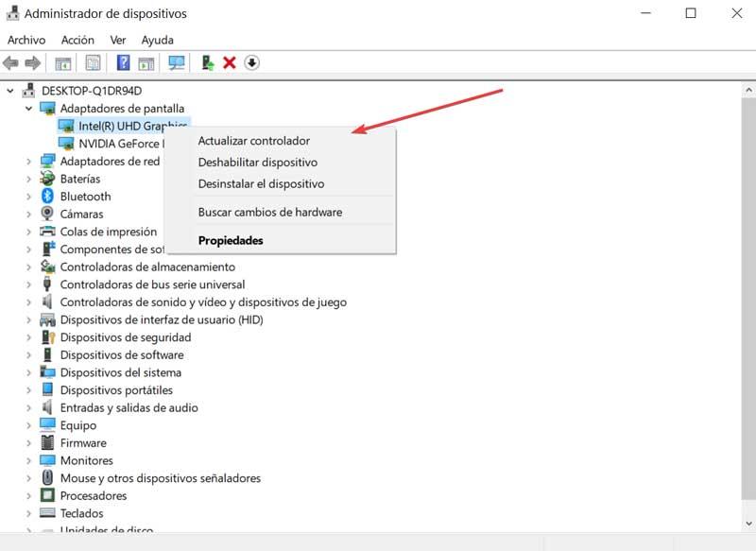Click the down-arrow disable device toolbar icon
Screen dimensions: 756x551
point(251,62)
